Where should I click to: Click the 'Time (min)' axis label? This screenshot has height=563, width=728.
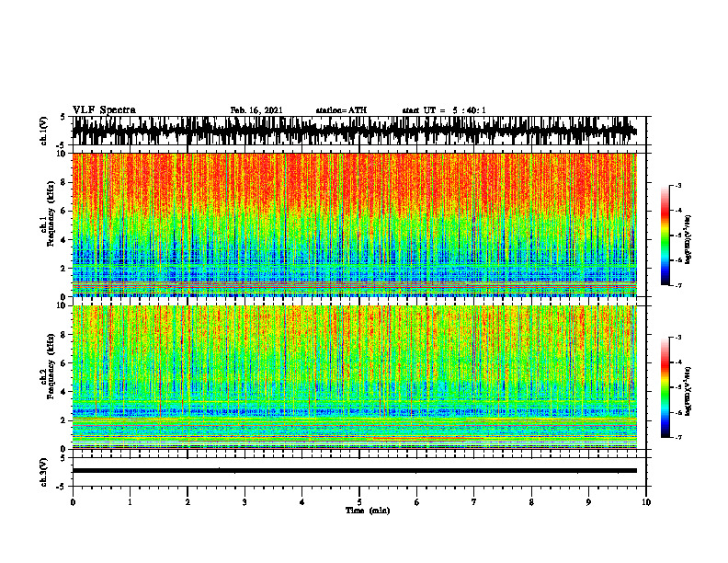point(368,511)
